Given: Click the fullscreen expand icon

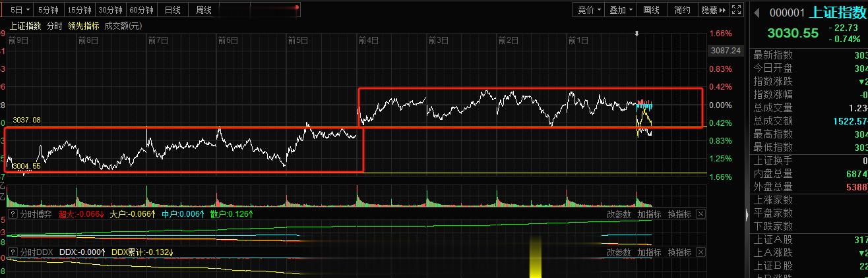Looking at the screenshot, I should pos(736,10).
